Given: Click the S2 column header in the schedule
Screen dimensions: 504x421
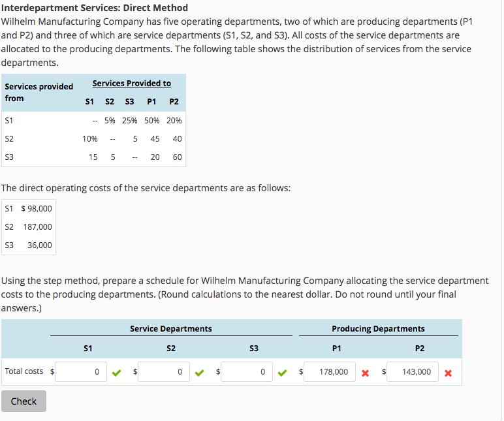Looking at the screenshot, I should point(171,349).
